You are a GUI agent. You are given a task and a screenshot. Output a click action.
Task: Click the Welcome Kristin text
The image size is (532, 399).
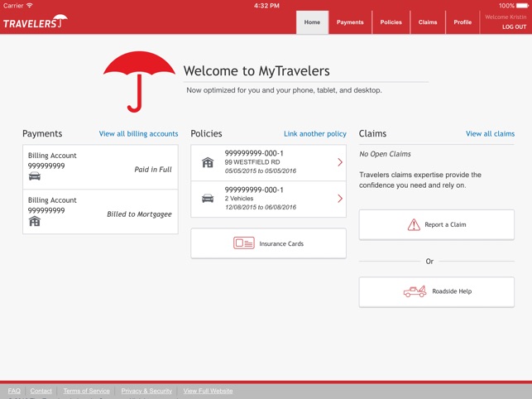point(506,17)
